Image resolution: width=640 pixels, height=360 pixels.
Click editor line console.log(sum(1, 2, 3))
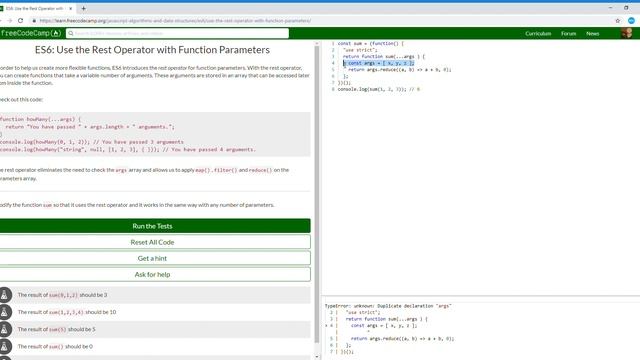pos(378,89)
